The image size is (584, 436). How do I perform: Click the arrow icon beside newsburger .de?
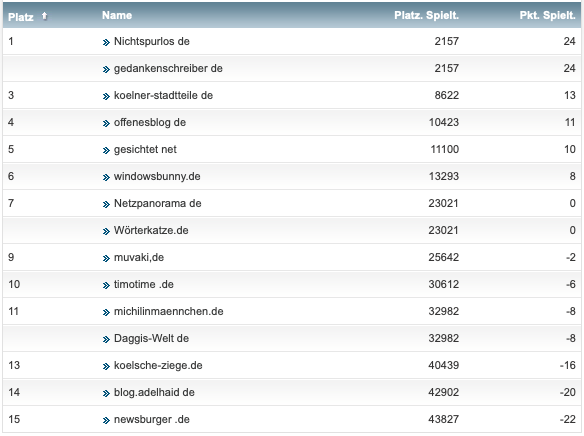106,420
